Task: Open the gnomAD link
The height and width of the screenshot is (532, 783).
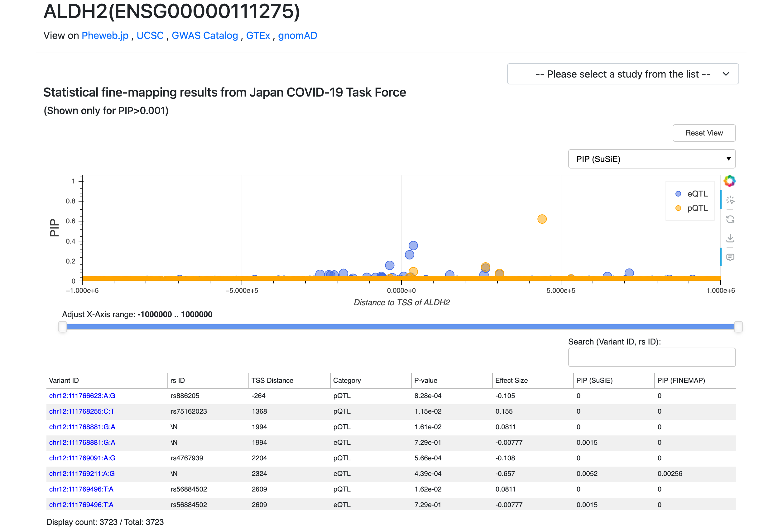Action: click(297, 36)
